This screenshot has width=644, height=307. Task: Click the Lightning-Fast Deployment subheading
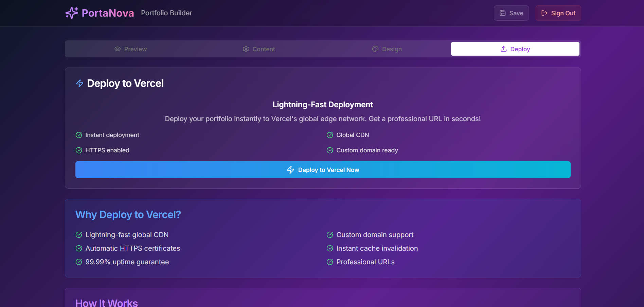coord(323,104)
